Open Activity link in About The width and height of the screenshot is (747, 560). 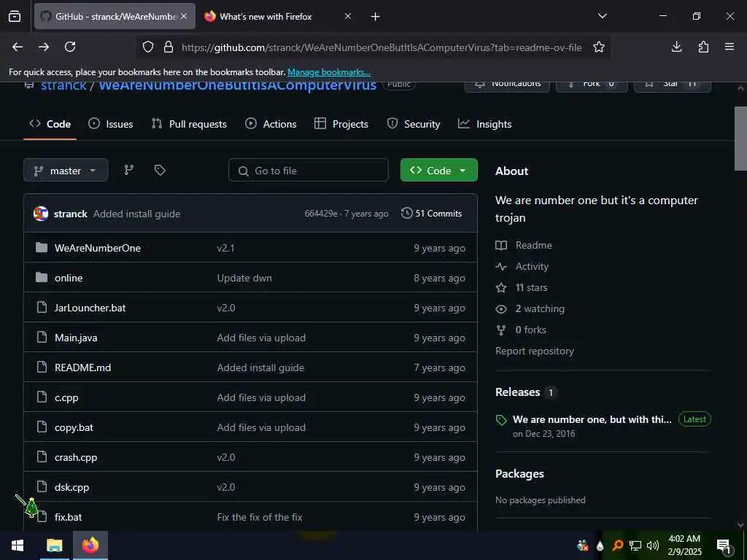point(522,266)
